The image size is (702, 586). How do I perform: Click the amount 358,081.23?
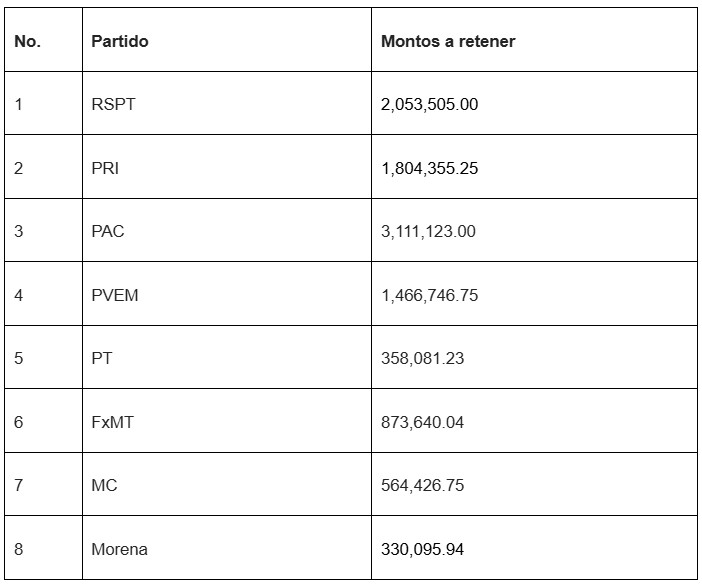pyautogui.click(x=422, y=358)
